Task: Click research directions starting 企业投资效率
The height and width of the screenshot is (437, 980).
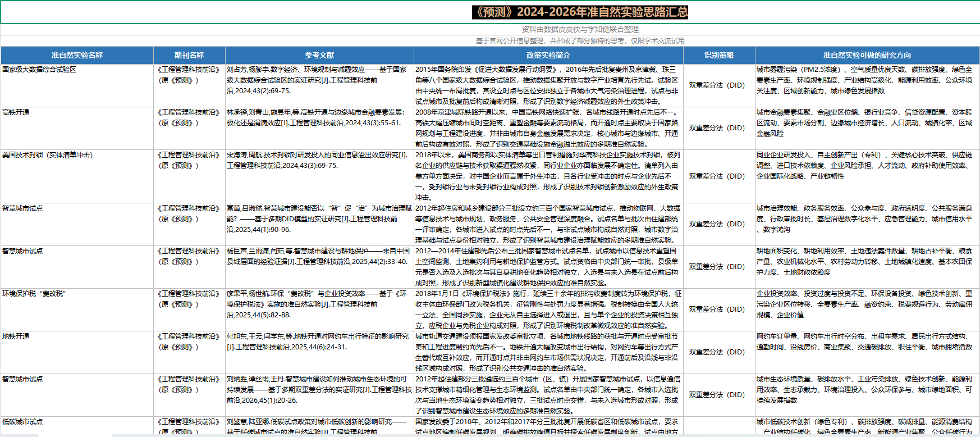Action: pyautogui.click(x=867, y=309)
